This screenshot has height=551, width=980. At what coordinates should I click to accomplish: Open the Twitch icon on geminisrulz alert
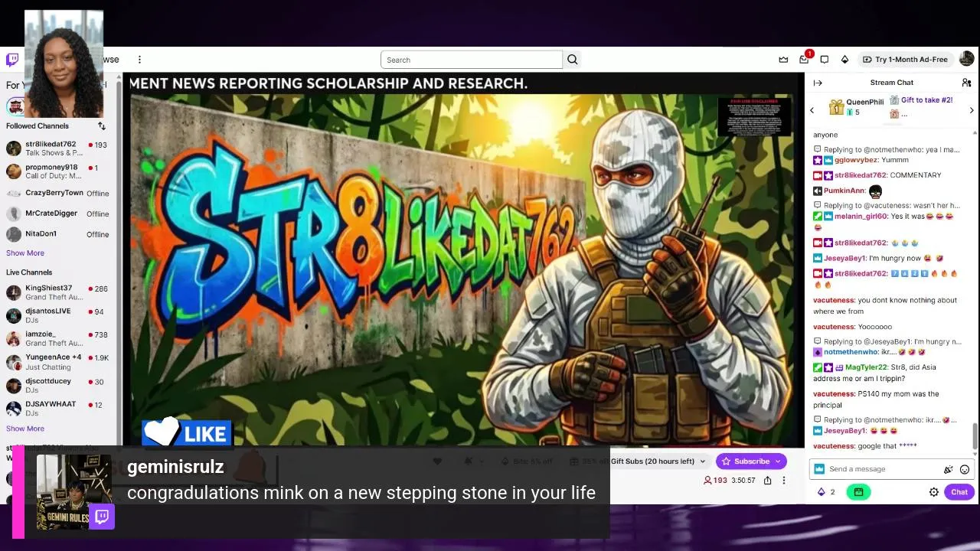(x=102, y=517)
